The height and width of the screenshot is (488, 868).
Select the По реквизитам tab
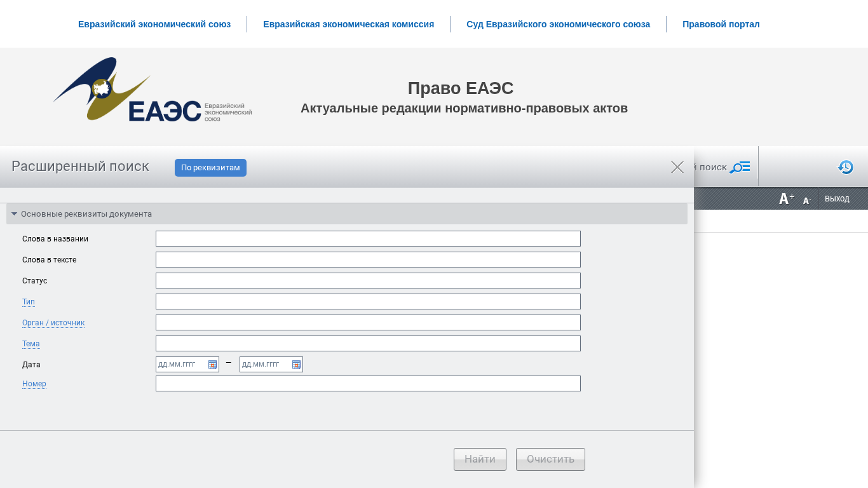click(210, 168)
